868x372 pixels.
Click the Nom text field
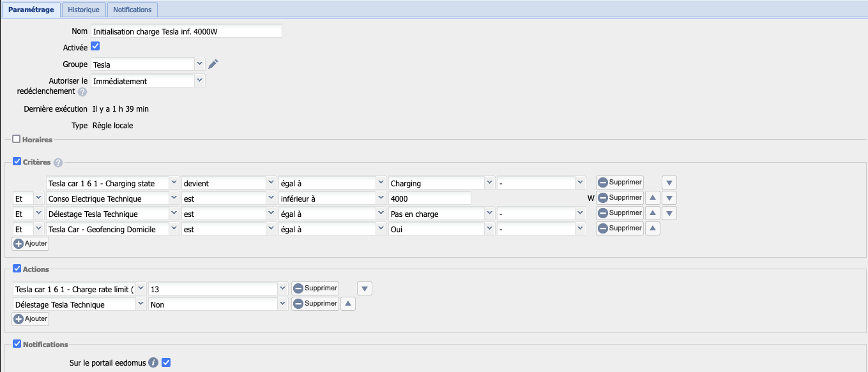coord(186,31)
